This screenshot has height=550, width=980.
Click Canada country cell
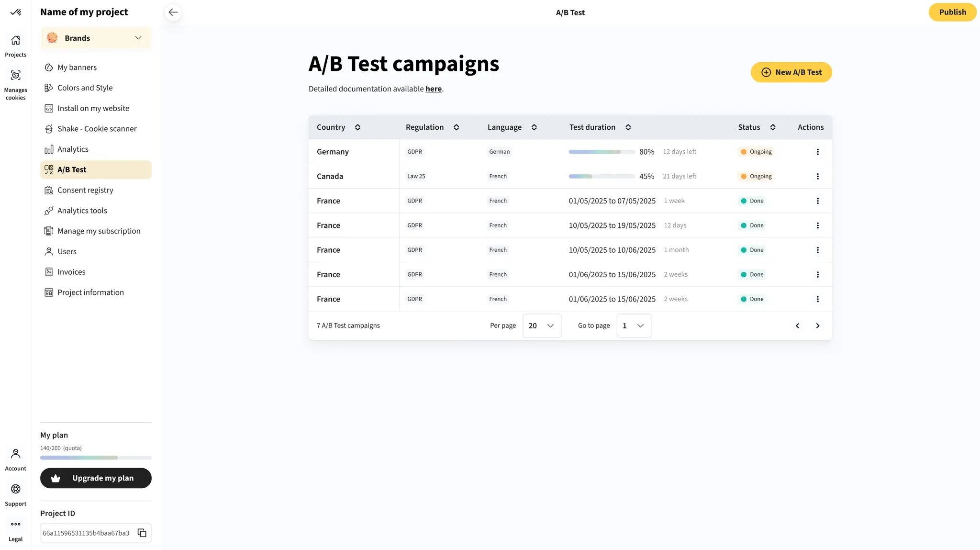coord(354,176)
